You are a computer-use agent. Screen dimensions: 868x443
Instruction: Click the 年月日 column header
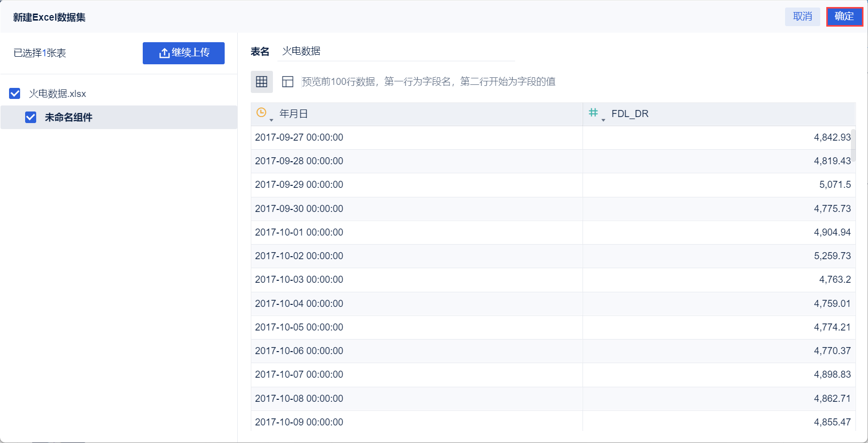417,114
